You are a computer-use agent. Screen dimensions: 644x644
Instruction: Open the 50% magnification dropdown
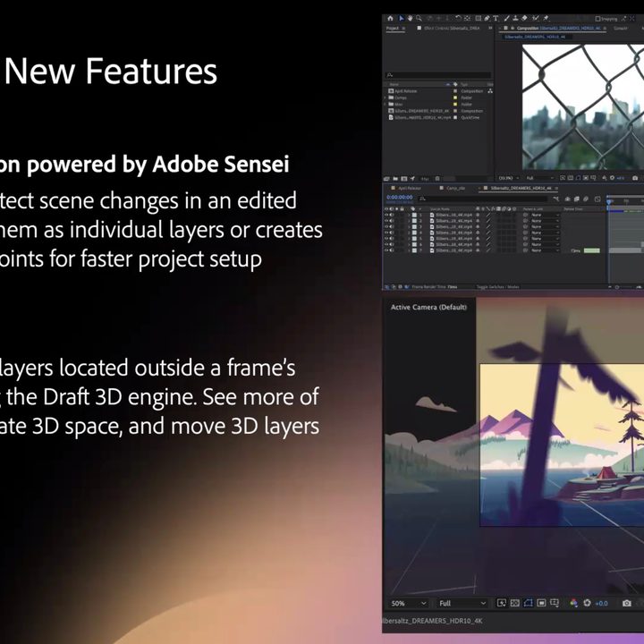(408, 604)
